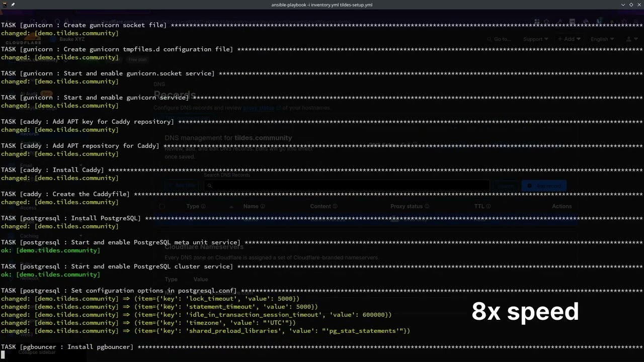Toggle the pin icon in the terminal title bar
The height and width of the screenshot is (362, 644).
(13, 5)
